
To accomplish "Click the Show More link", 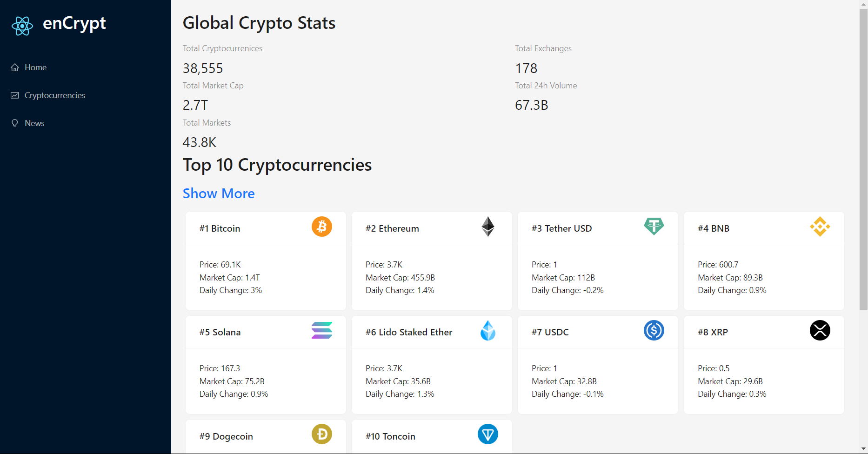I will 219,194.
